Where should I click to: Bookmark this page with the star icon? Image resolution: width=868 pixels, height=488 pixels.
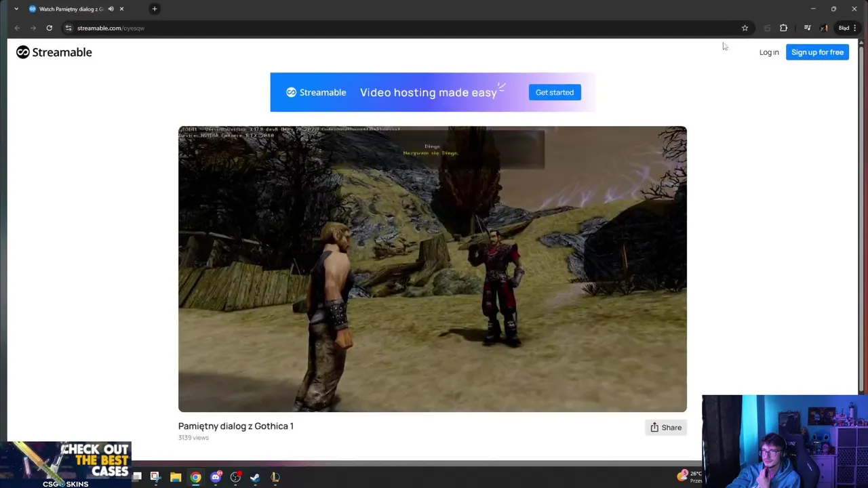point(745,28)
